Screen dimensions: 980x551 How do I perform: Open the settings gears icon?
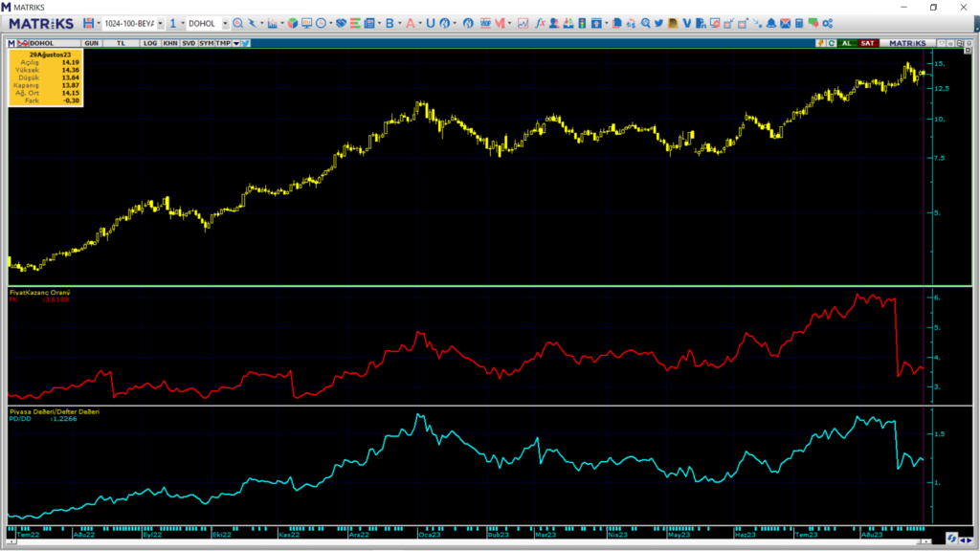[x=827, y=23]
